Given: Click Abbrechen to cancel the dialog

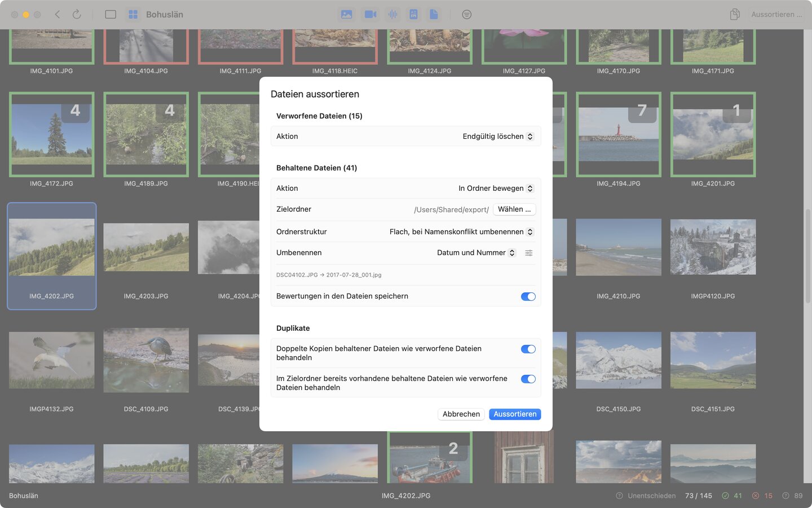Looking at the screenshot, I should (461, 414).
